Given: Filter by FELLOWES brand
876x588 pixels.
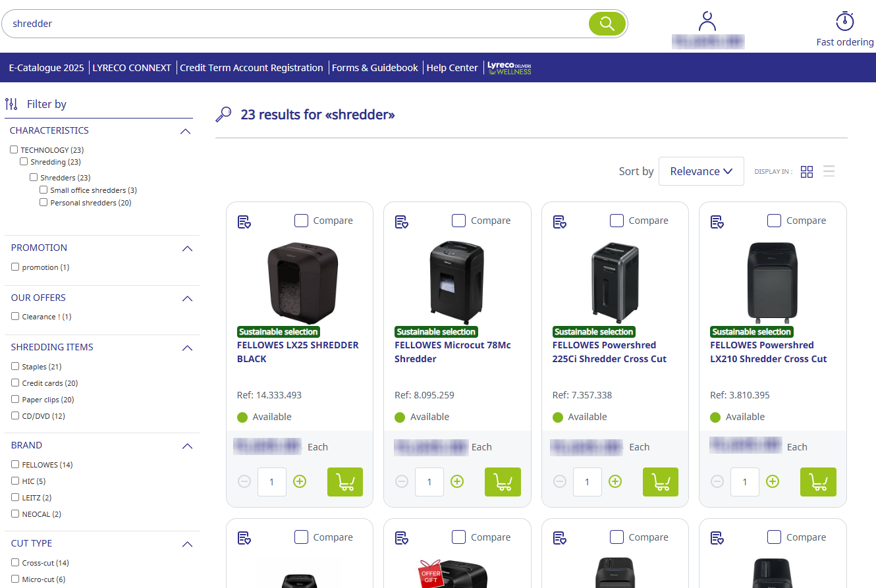Looking at the screenshot, I should pos(15,465).
